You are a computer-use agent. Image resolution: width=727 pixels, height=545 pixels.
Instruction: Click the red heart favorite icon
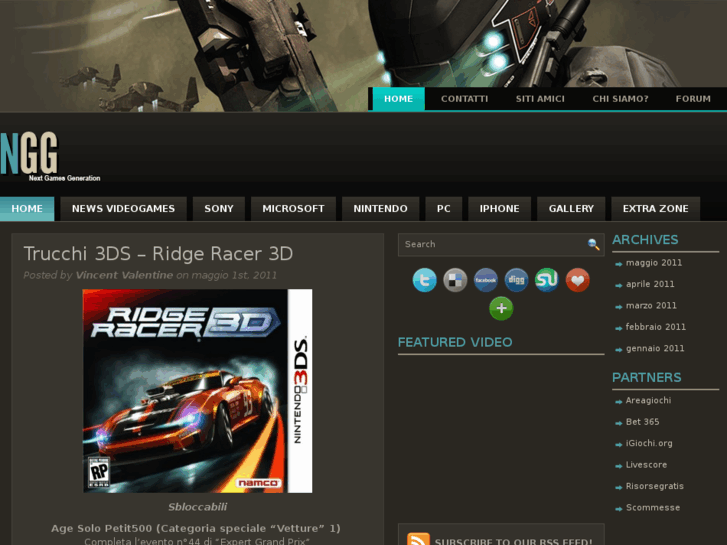[x=577, y=280]
